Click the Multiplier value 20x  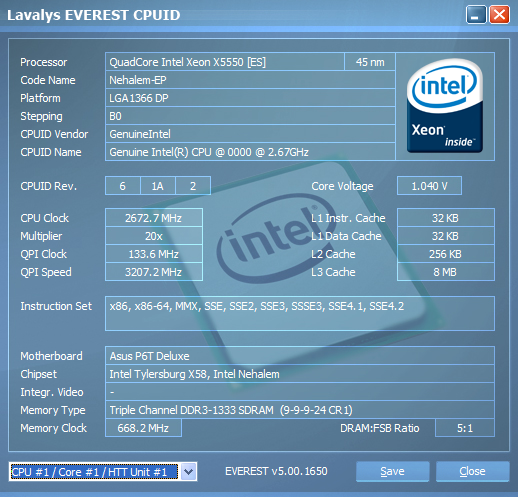pos(154,236)
